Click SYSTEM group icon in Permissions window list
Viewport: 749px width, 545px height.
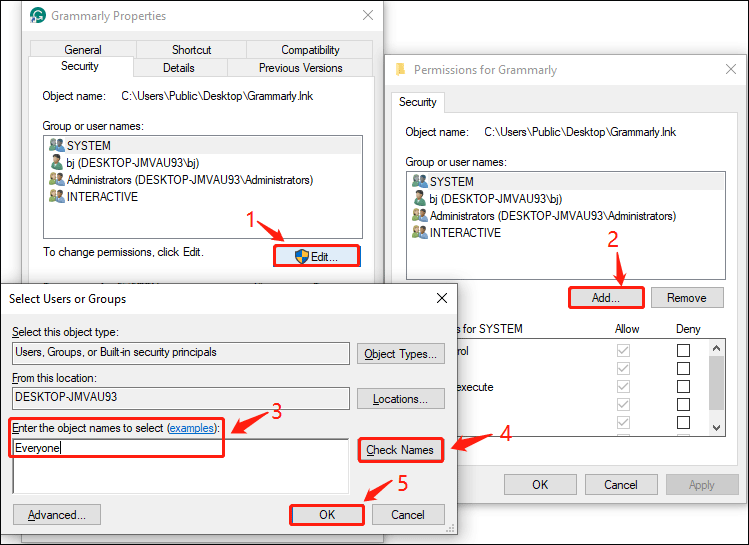[x=420, y=181]
